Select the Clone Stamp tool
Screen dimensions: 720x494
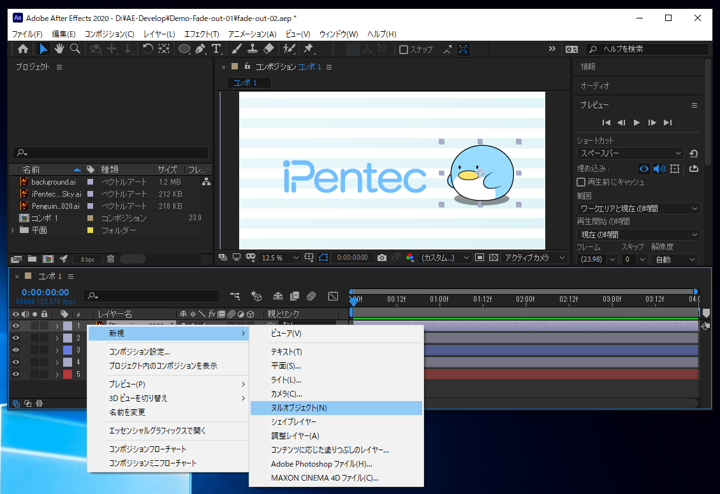coord(252,49)
